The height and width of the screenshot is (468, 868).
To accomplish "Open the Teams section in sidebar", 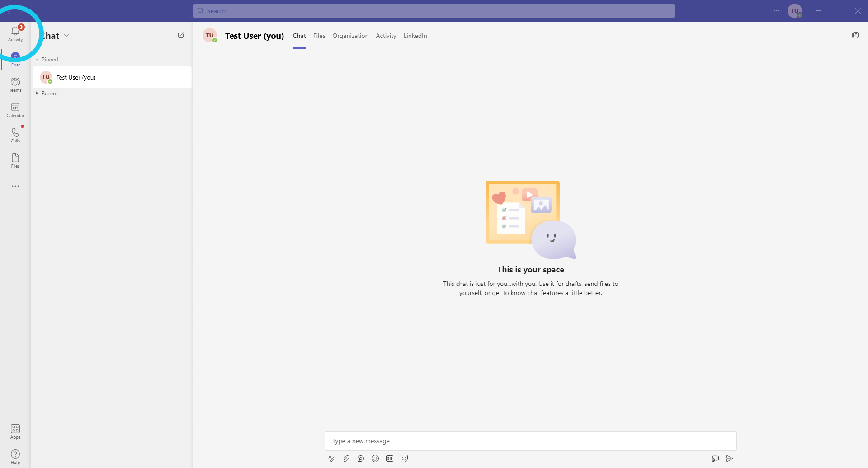I will coord(15,84).
